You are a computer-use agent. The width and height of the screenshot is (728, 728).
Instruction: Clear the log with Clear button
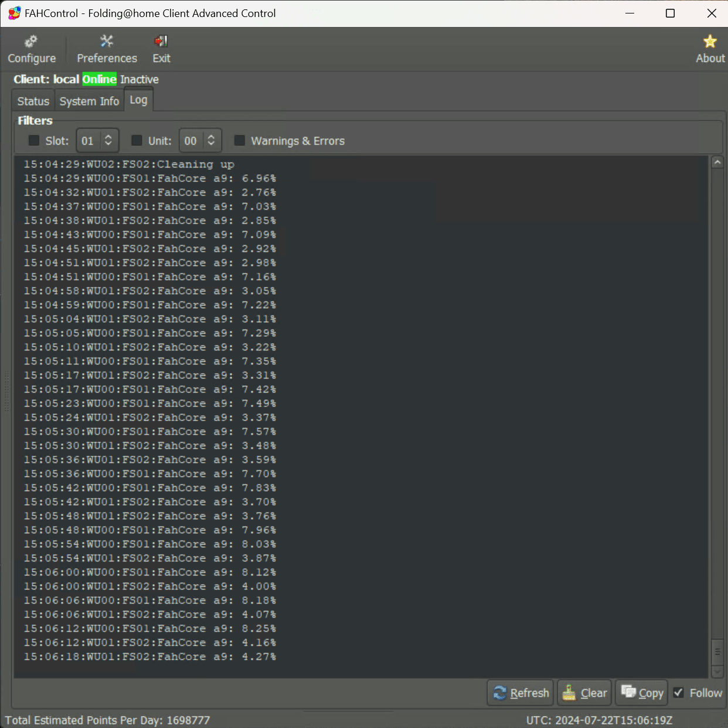pos(584,693)
